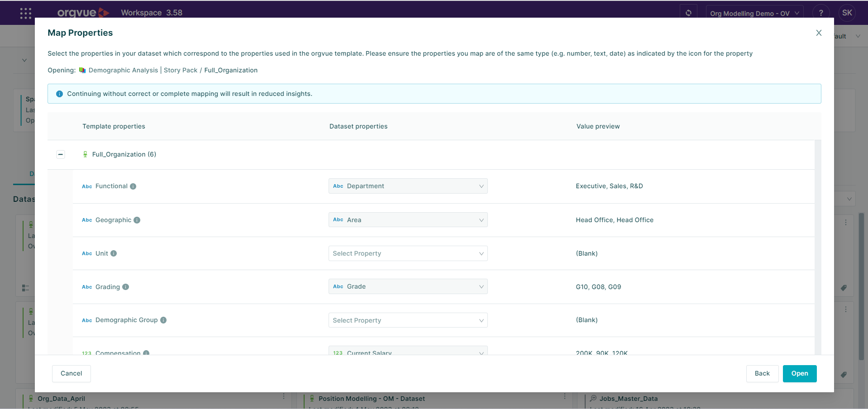Open the Department dataset property dropdown
868x409 pixels.
(x=408, y=186)
